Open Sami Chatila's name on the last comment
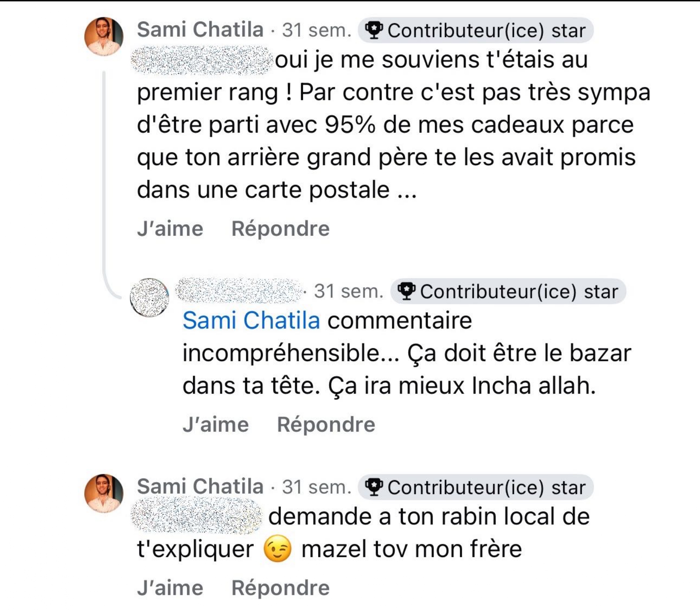This screenshot has width=700, height=610. pos(200,486)
